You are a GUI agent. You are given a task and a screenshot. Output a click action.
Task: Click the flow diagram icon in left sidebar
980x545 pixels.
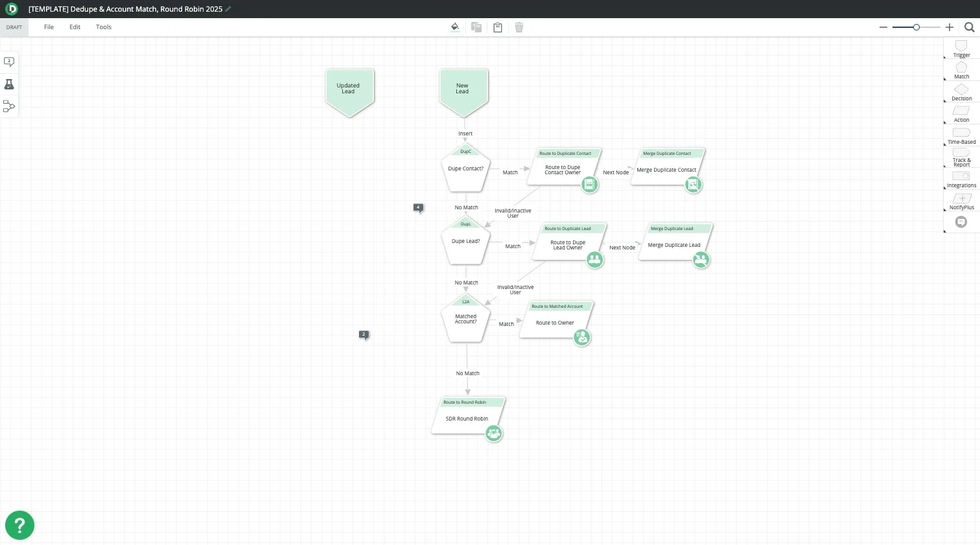tap(9, 106)
